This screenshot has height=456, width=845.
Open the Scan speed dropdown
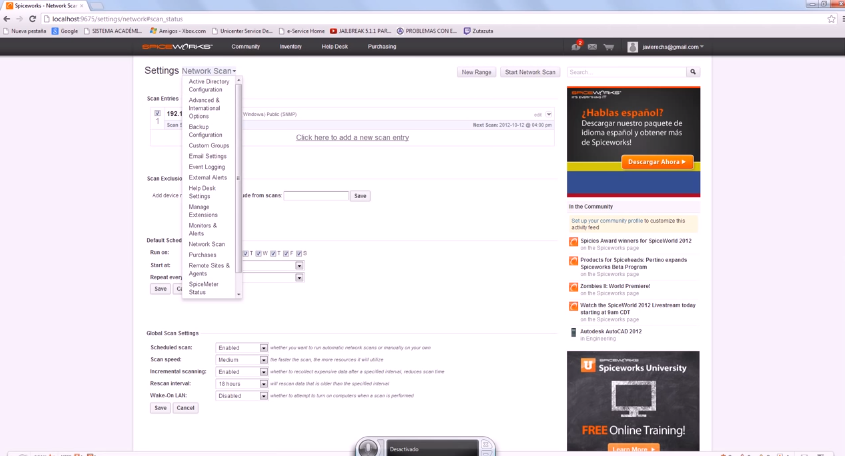pos(241,360)
